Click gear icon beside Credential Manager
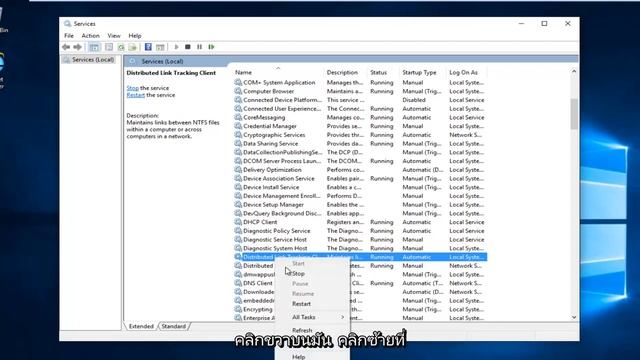This screenshot has width=640, height=360. 238,126
